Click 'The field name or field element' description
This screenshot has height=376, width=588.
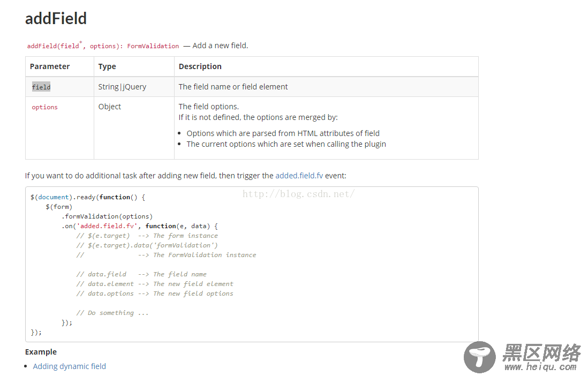(233, 87)
